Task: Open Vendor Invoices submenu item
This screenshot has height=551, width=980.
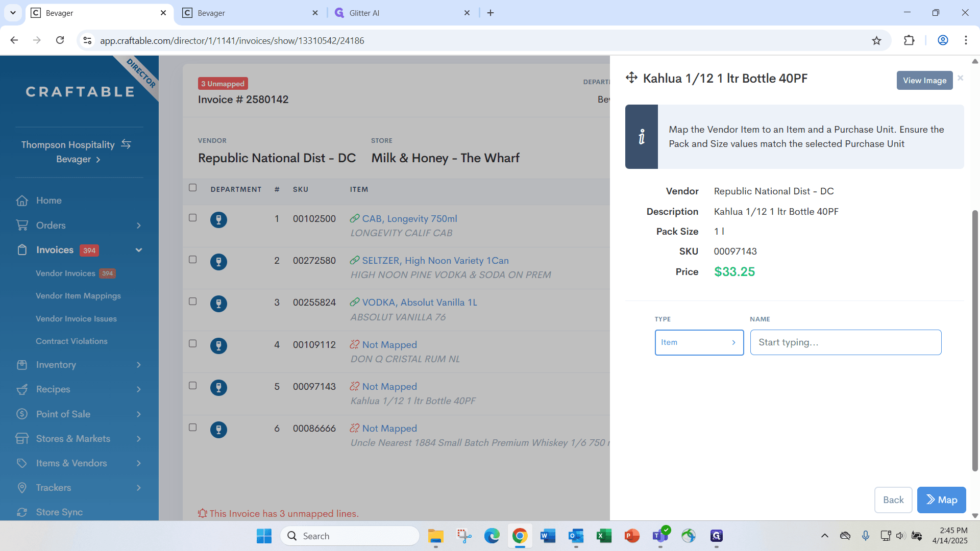Action: coord(65,273)
